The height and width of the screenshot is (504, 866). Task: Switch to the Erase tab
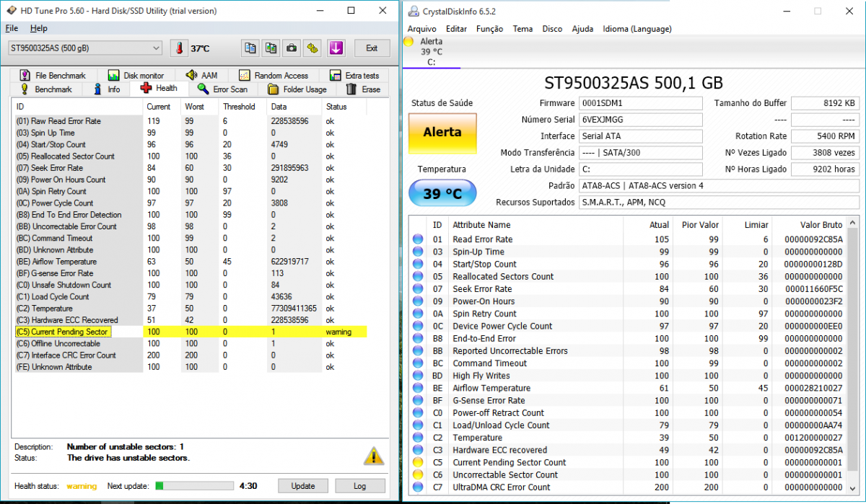pos(363,89)
